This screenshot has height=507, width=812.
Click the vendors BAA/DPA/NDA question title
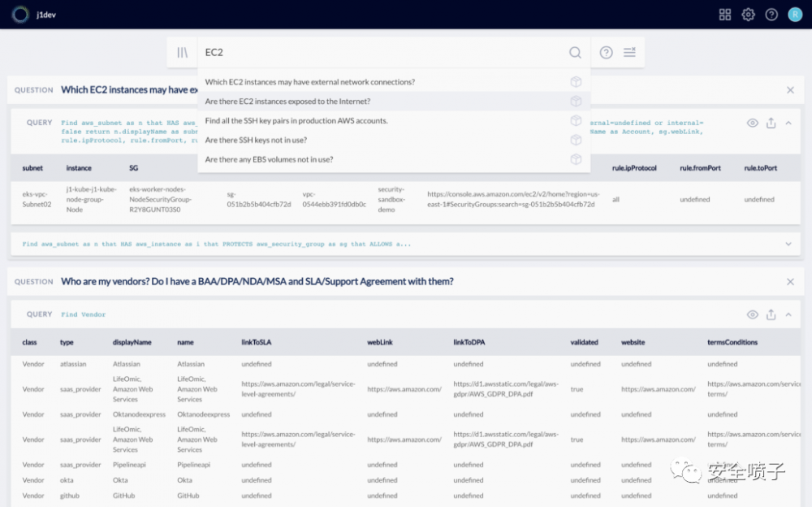click(x=257, y=281)
